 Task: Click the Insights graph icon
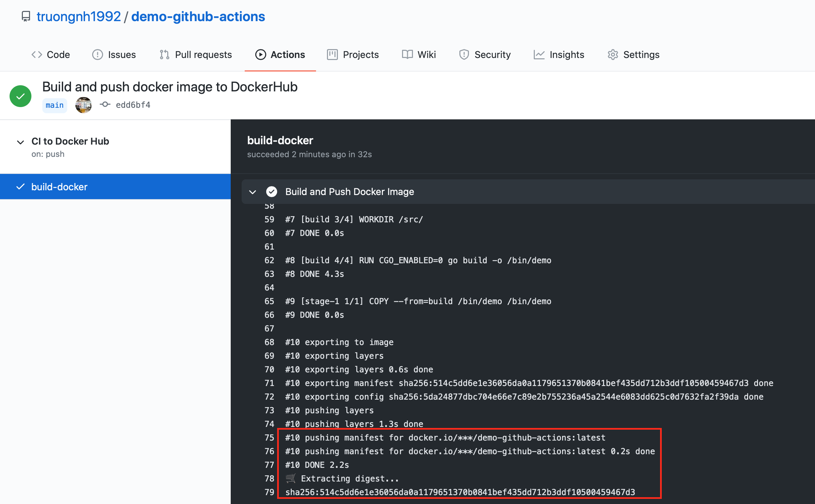(539, 55)
